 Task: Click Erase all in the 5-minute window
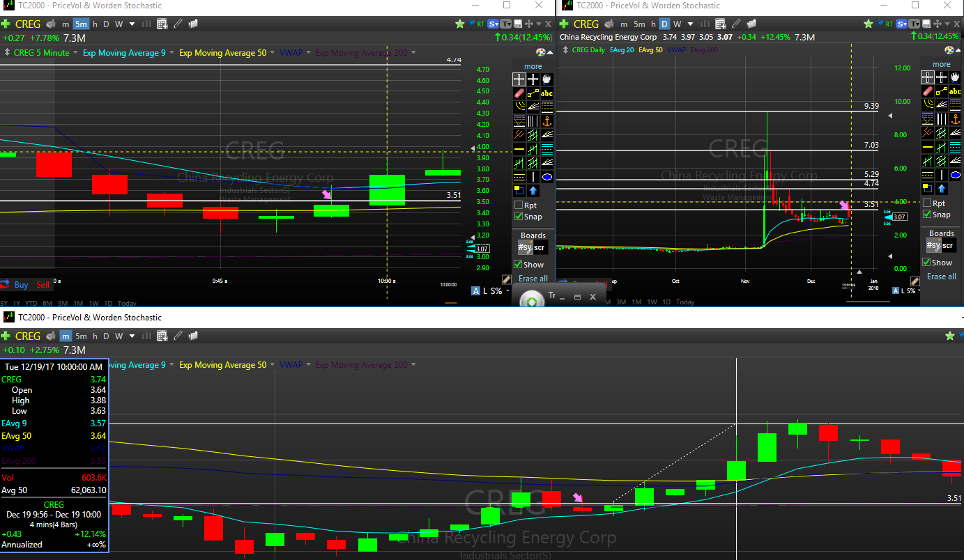(533, 279)
